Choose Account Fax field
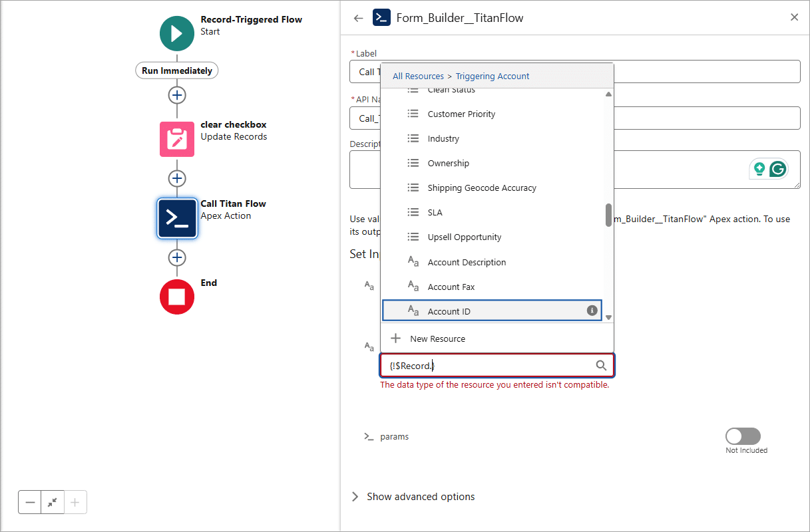The height and width of the screenshot is (532, 810). click(493, 287)
